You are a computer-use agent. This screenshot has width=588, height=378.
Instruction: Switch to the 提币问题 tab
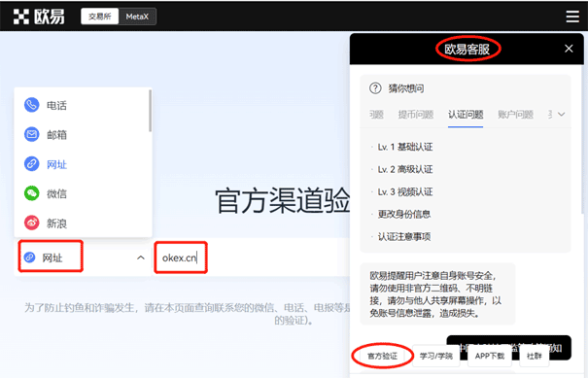pyautogui.click(x=416, y=115)
